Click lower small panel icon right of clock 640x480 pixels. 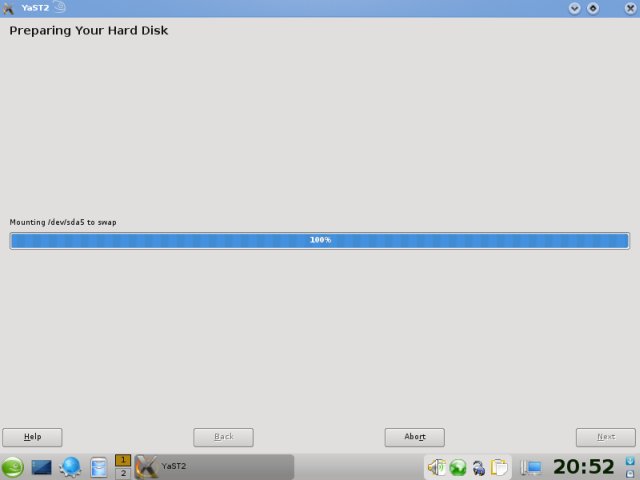(x=630, y=473)
